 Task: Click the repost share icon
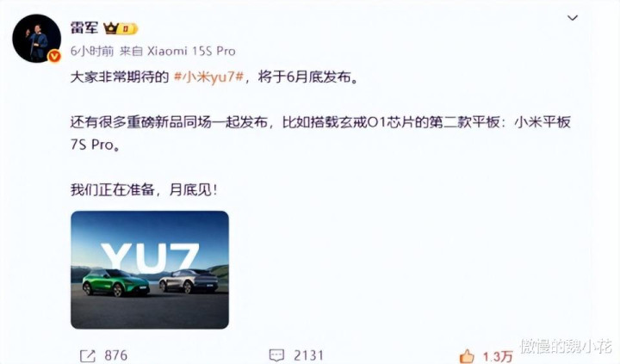click(88, 355)
